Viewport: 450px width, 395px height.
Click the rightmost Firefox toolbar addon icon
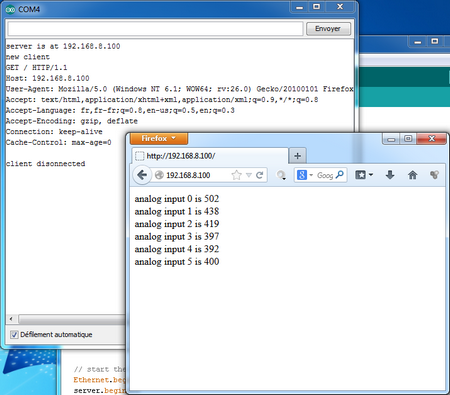coord(434,175)
